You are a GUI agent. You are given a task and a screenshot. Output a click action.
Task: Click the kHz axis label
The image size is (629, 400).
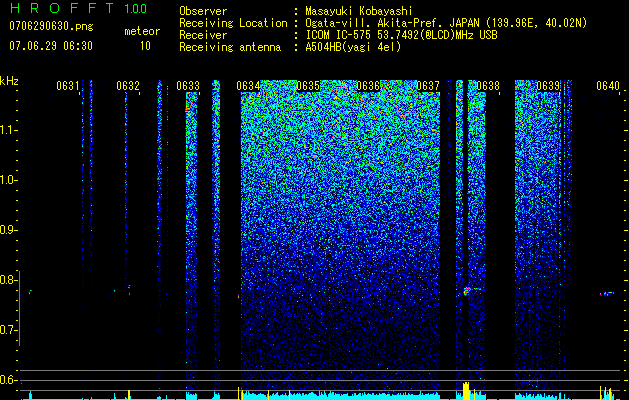pos(9,81)
